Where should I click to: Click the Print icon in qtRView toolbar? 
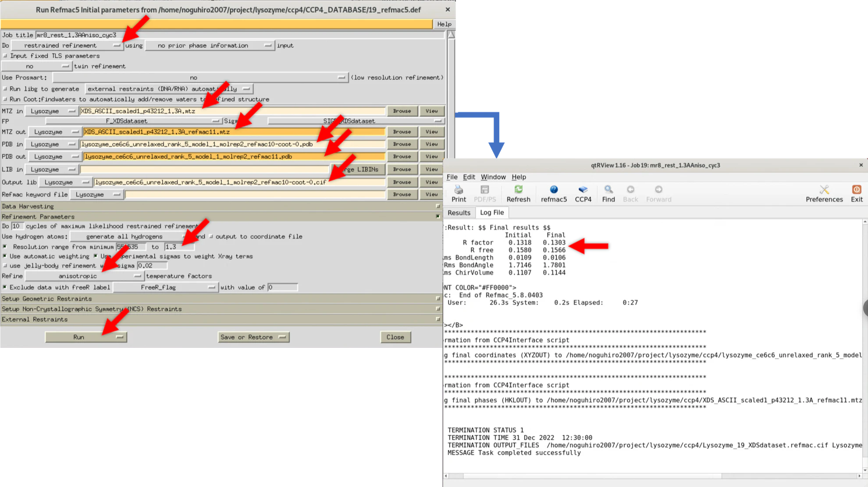click(459, 193)
